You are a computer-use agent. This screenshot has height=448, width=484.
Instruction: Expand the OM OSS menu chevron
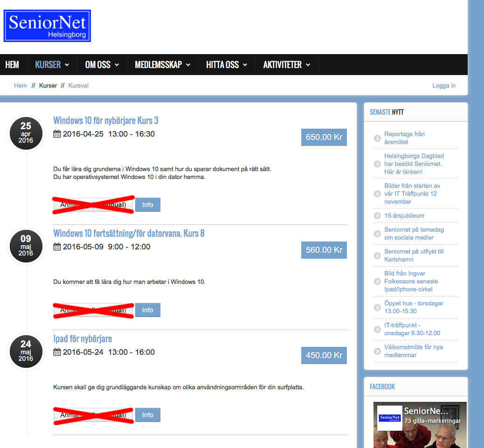[x=117, y=65]
